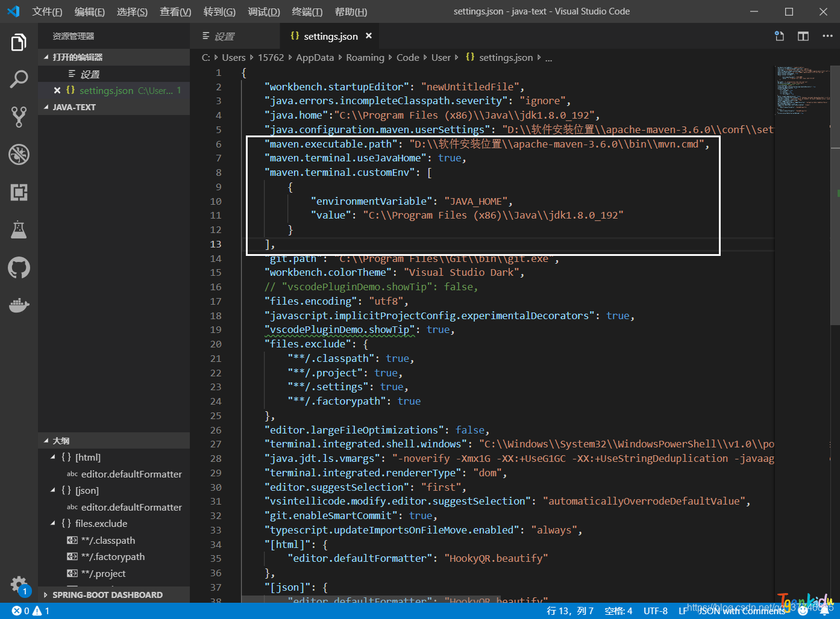Close the settings.json tab
The width and height of the screenshot is (840, 619).
369,36
